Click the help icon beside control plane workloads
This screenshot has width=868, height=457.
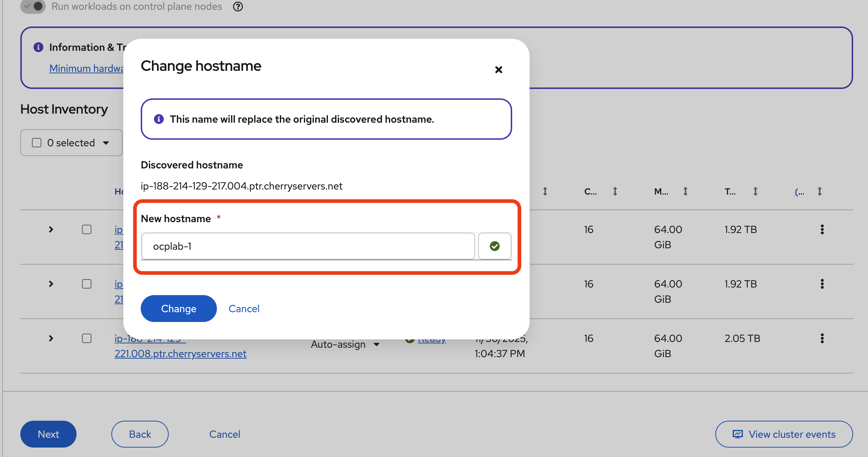pos(238,7)
